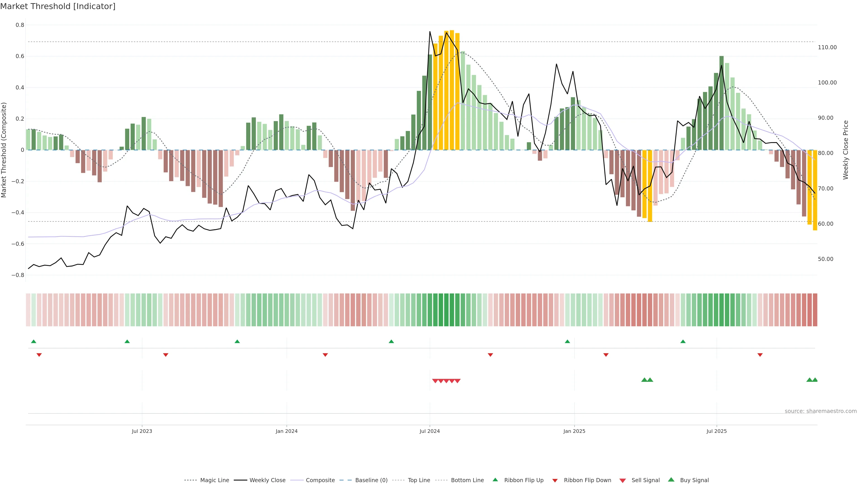Screen dimensions: 868x488
Task: Click the Buy Signal legend marker icon
Action: click(671, 480)
